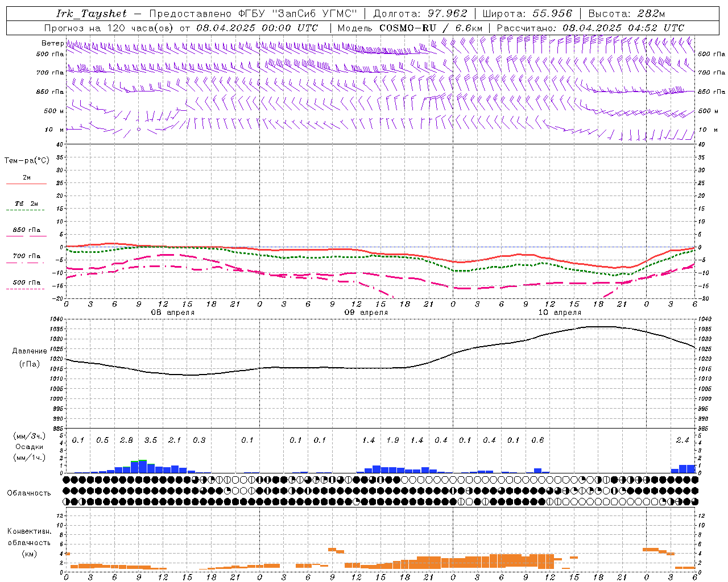Viewport: 728px width, 582px height.
Task: Select the Долгота: 97.962 value
Action: [420, 14]
